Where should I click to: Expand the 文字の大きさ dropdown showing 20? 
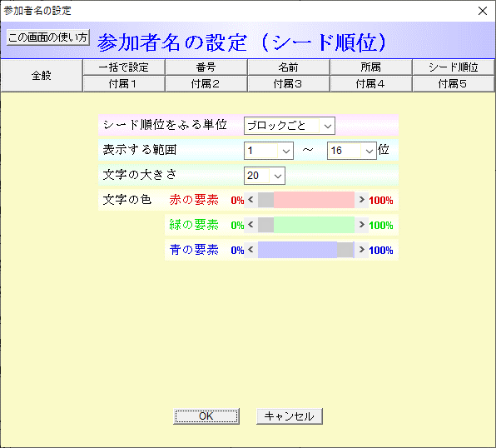(265, 176)
